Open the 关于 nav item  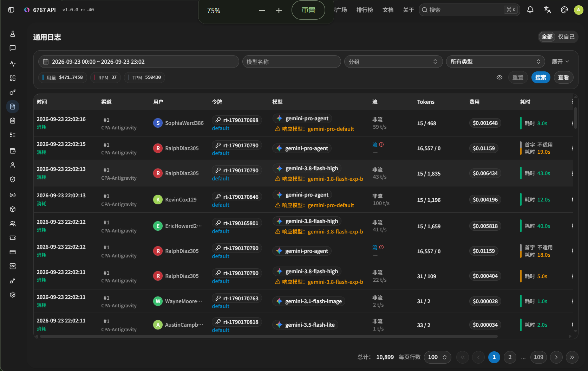point(409,10)
